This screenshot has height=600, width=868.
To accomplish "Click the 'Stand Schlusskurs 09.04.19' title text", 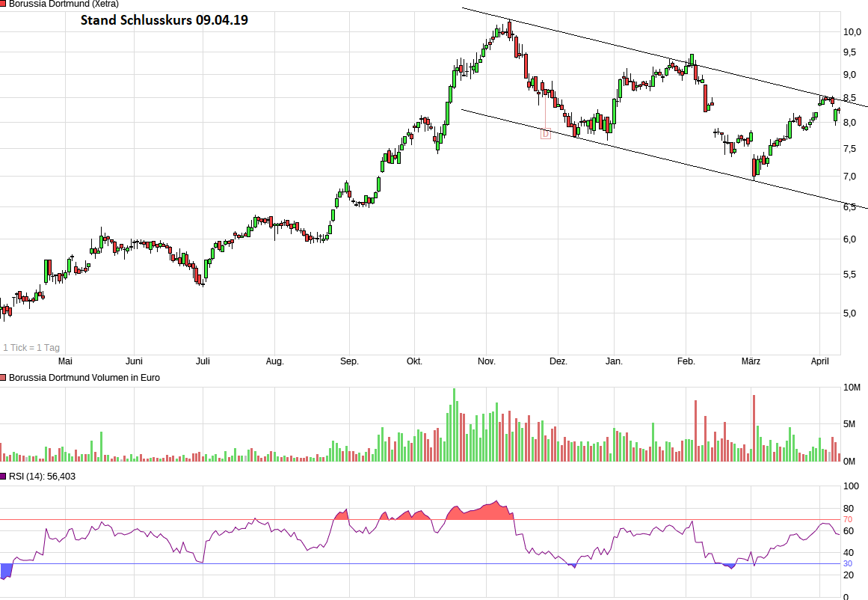I will tap(164, 20).
